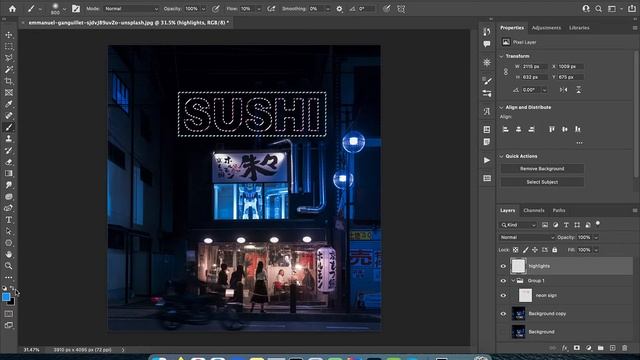640x360 pixels.
Task: Open smoothing options gear icon
Action: pos(339,9)
